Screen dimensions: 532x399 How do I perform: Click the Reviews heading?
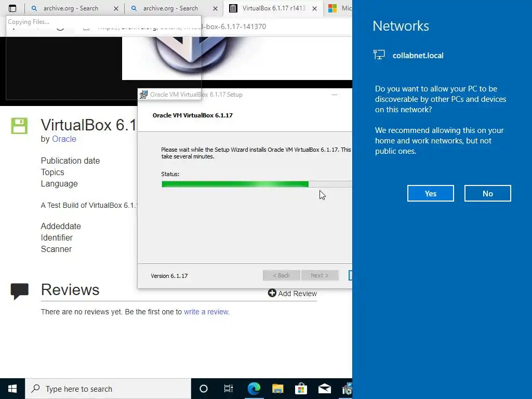point(70,289)
